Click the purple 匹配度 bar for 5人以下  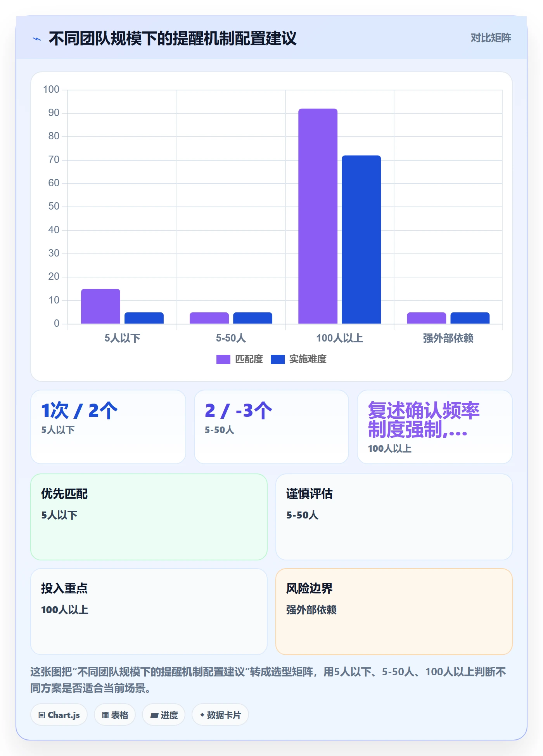[x=100, y=306]
